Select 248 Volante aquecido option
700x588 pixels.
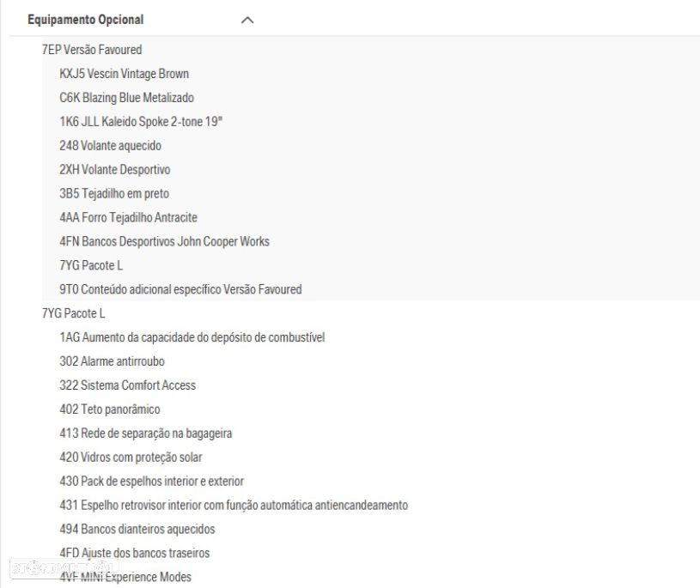point(111,146)
